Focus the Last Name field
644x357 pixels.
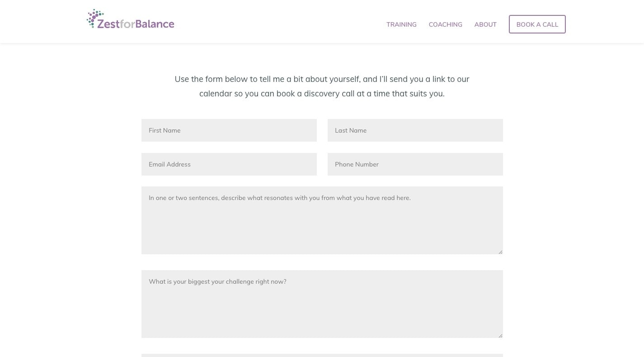pyautogui.click(x=415, y=130)
